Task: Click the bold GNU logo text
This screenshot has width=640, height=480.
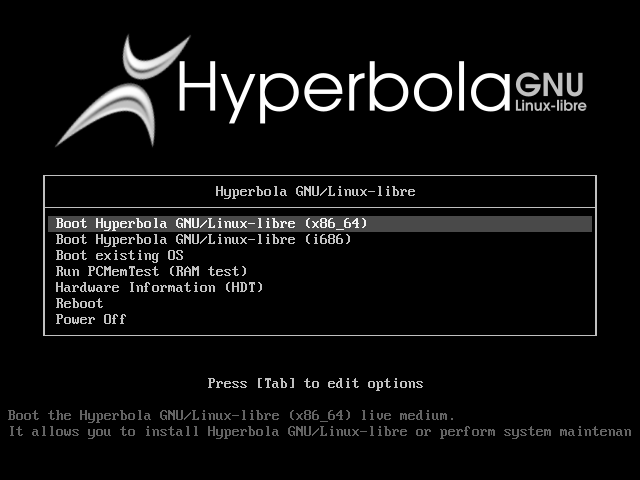Action: click(549, 84)
